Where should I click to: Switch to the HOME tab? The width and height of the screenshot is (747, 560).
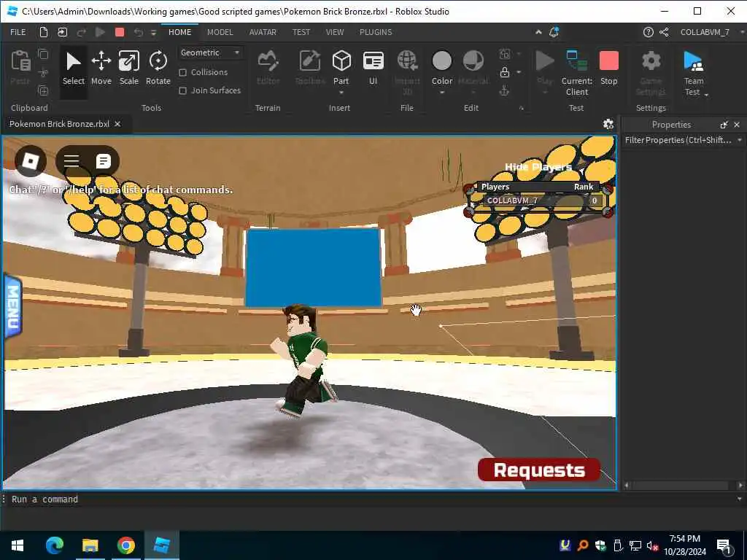pos(179,32)
